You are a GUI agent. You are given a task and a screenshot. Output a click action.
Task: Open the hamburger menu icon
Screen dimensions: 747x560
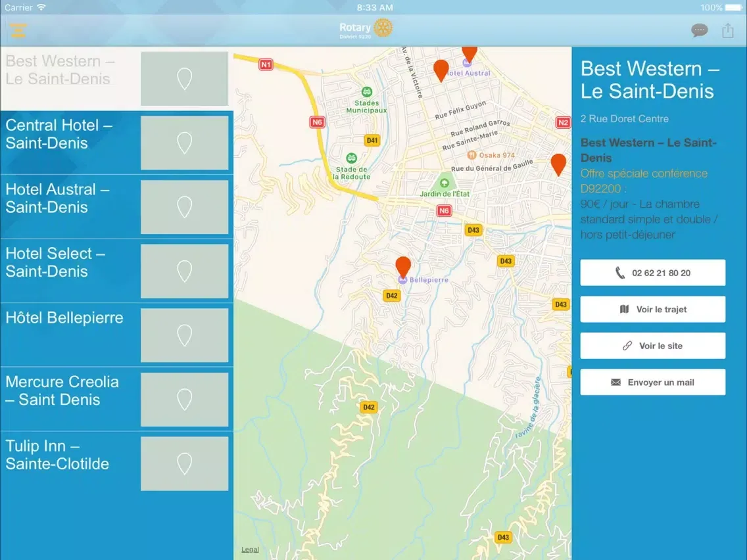(18, 30)
